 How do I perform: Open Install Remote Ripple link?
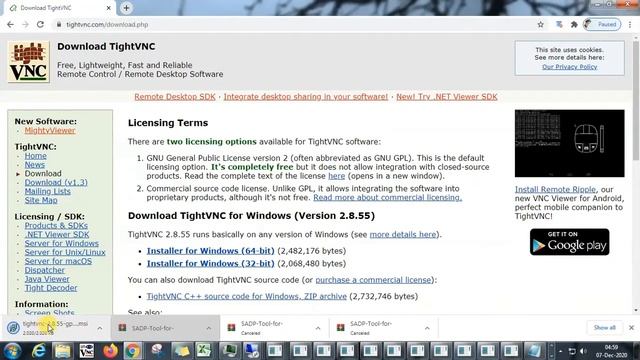point(555,189)
